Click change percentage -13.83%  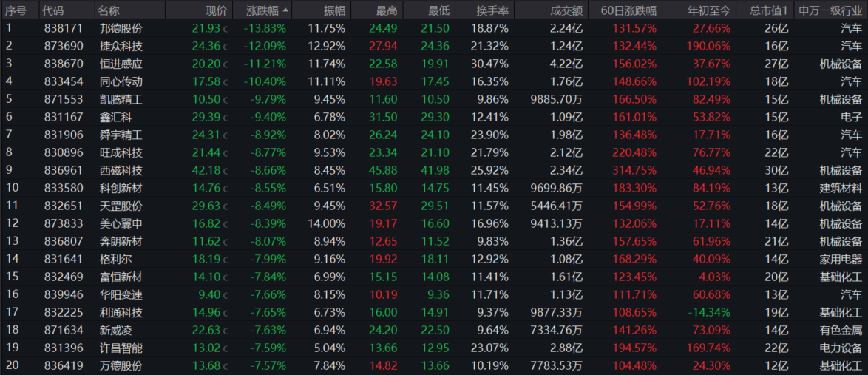click(x=265, y=28)
